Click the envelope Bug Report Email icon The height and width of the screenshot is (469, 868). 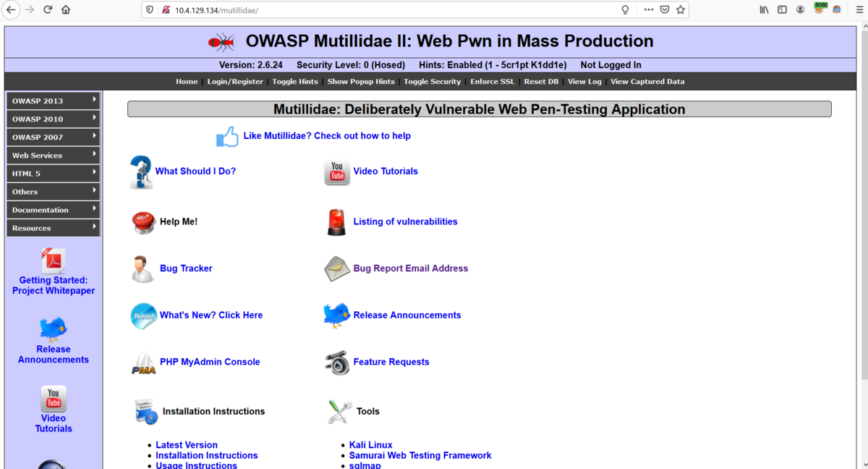337,269
